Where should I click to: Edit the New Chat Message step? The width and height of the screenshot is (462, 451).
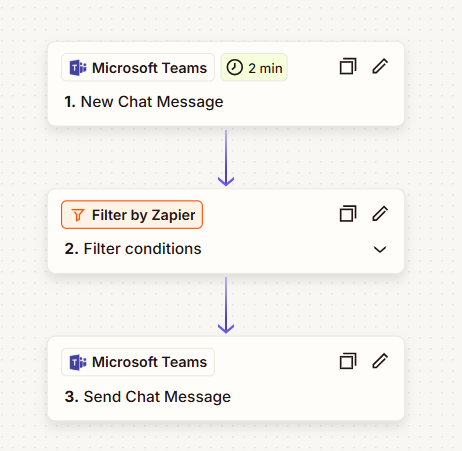click(x=380, y=66)
